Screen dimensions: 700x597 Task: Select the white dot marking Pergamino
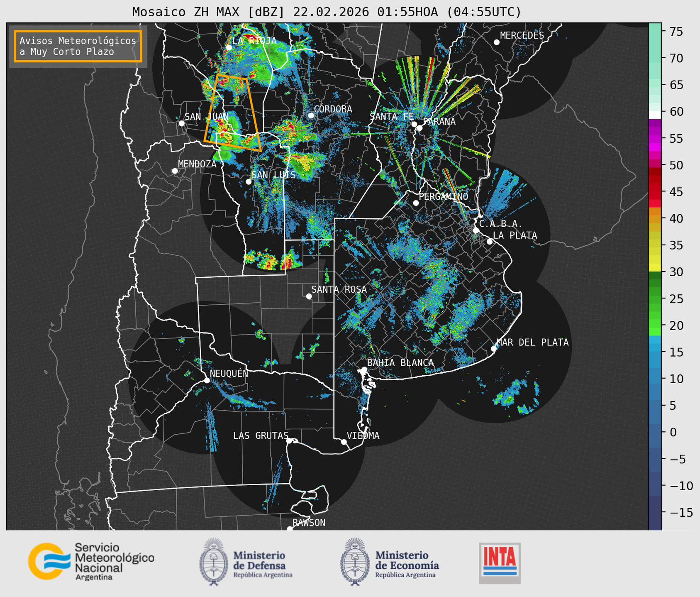416,203
